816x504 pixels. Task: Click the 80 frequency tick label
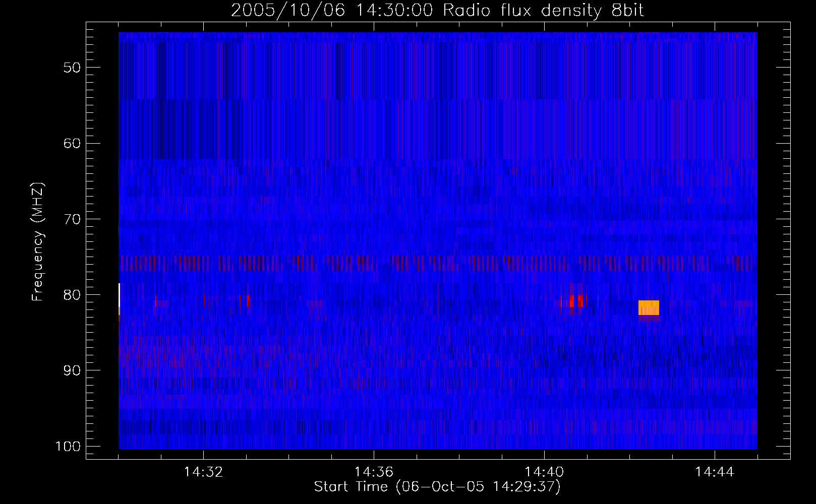click(72, 295)
